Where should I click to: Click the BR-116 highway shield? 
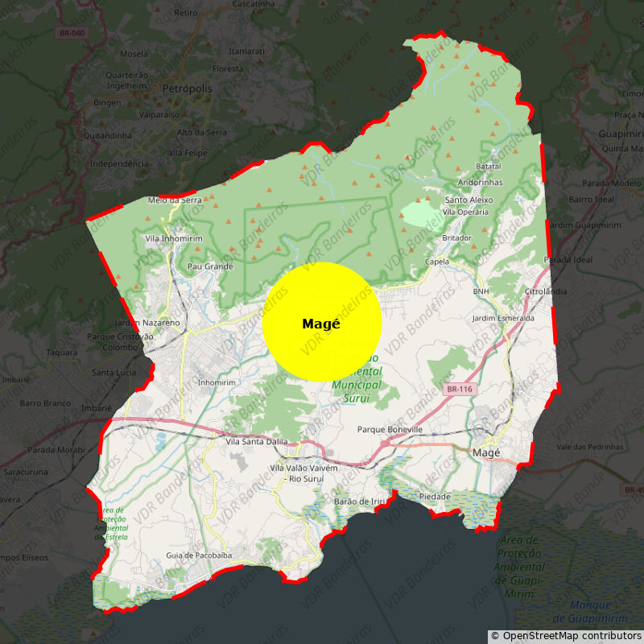point(460,389)
